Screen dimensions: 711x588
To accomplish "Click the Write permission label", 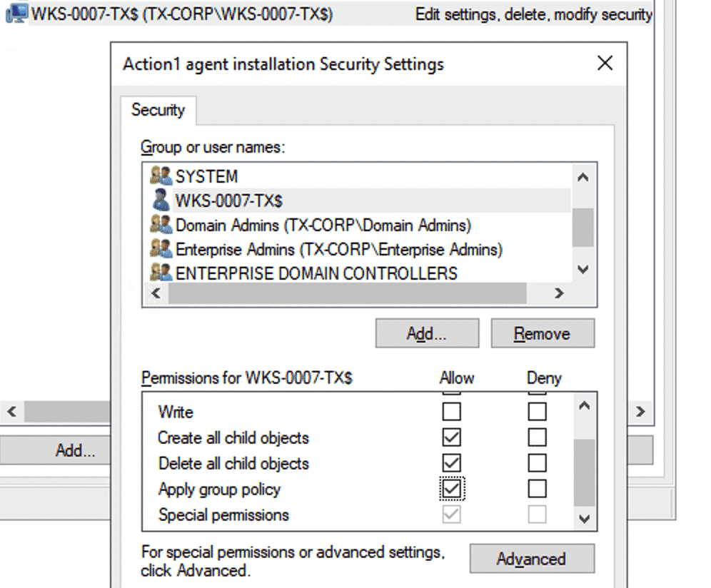I will [x=176, y=412].
